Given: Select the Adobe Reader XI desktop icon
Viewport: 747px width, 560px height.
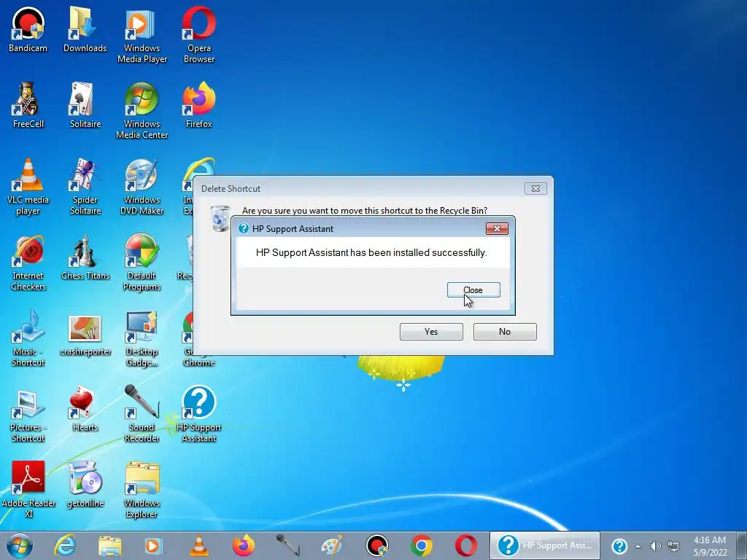Looking at the screenshot, I should [28, 489].
